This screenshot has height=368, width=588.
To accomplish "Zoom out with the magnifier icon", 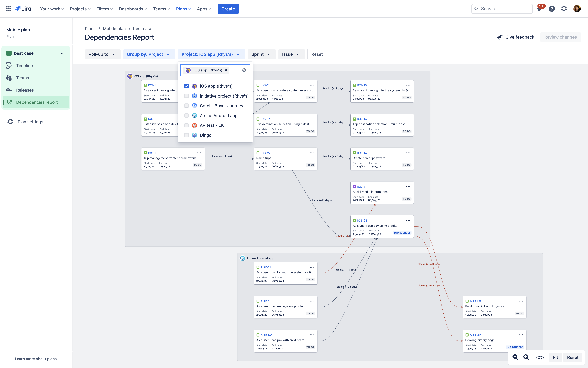I will click(515, 357).
